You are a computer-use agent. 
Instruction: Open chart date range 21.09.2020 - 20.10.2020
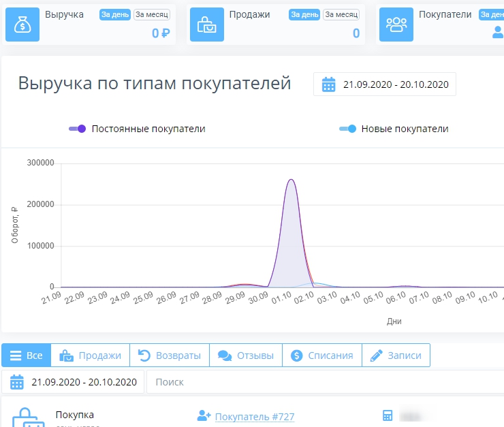pos(385,84)
